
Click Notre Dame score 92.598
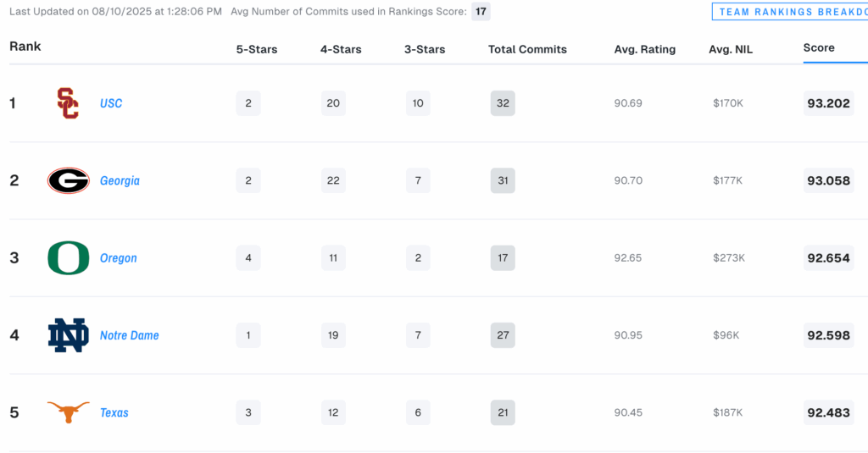coord(828,336)
